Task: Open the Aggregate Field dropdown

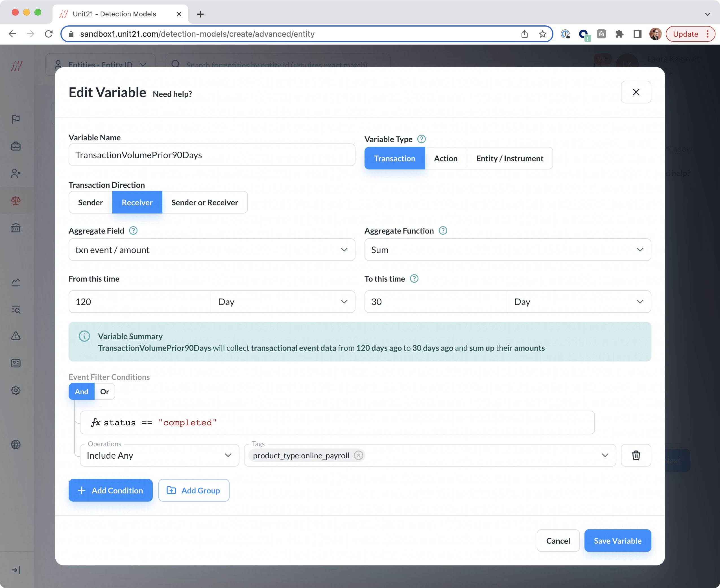Action: [x=212, y=250]
